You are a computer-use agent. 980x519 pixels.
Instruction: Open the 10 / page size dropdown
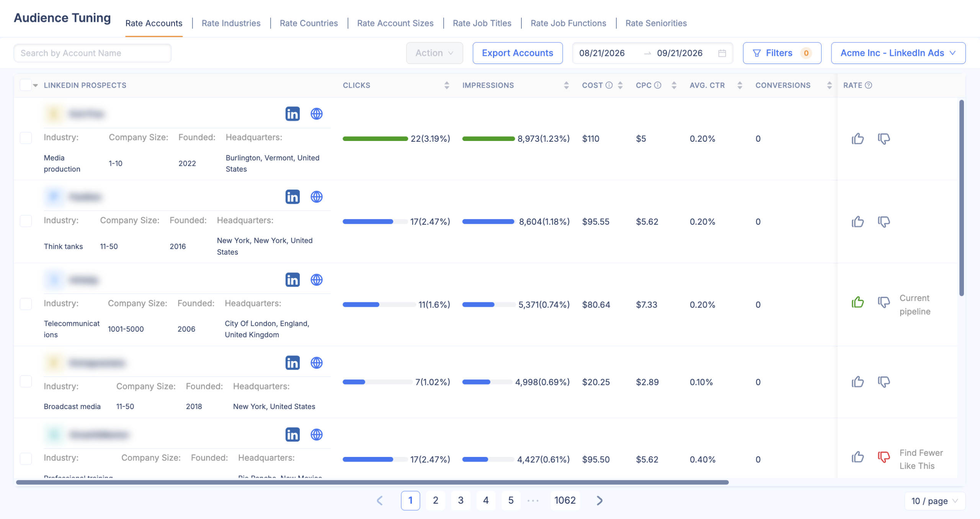click(934, 501)
